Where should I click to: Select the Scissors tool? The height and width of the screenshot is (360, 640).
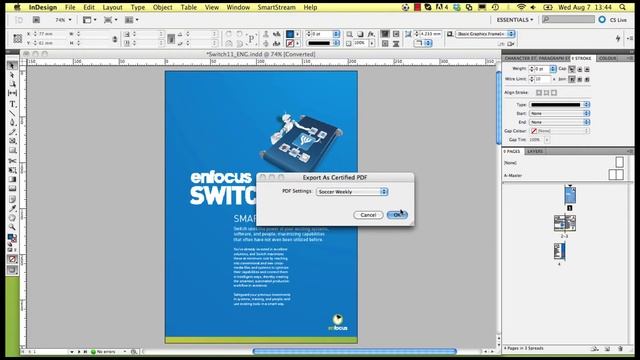click(12, 160)
